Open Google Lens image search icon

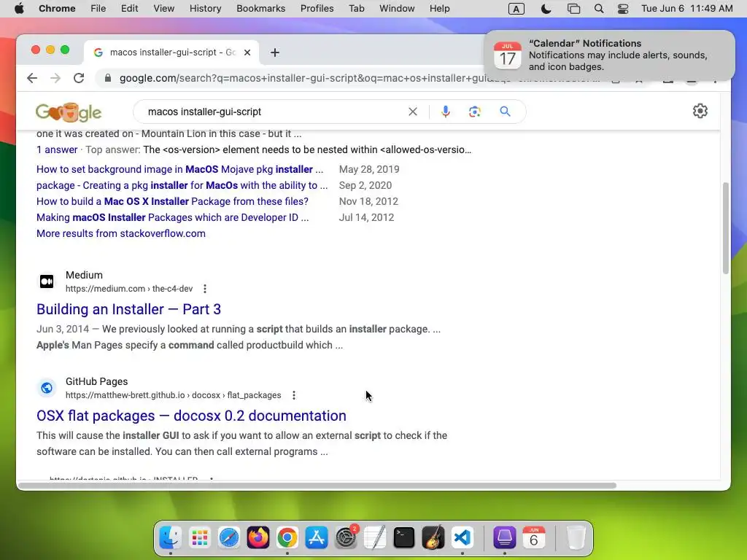474,112
